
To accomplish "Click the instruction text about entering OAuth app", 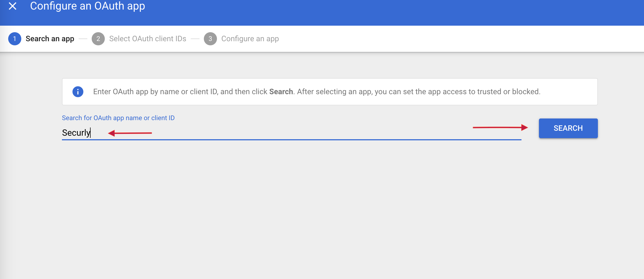I will point(317,92).
